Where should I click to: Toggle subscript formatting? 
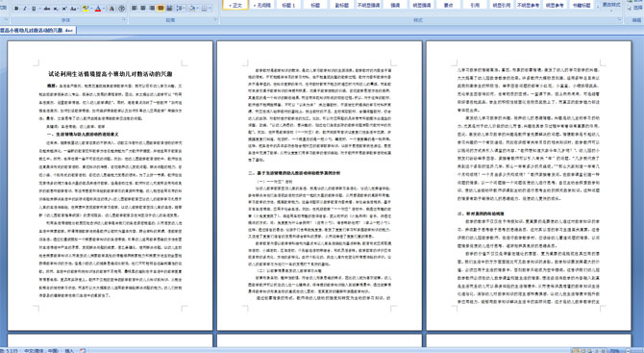pyautogui.click(x=56, y=9)
